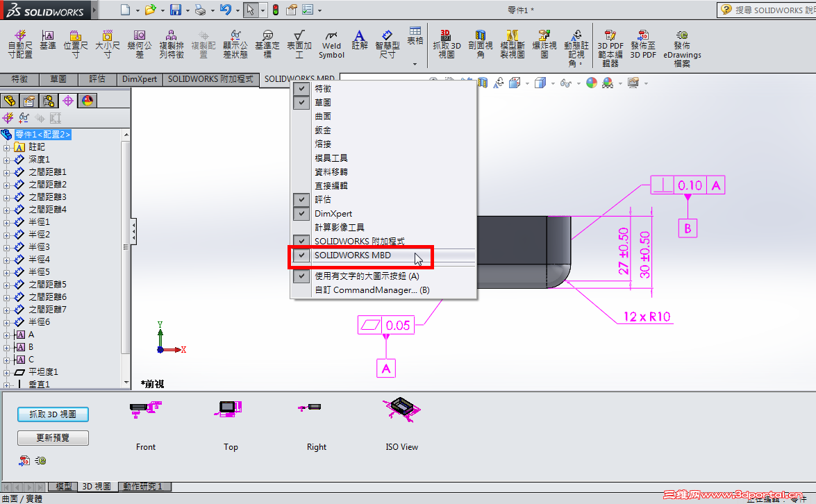Open the dropdown arrow beside the Save icon

188,10
